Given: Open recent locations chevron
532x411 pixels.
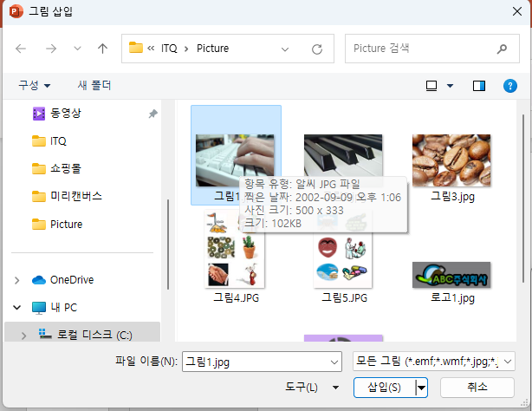Looking at the screenshot, I should (x=77, y=49).
